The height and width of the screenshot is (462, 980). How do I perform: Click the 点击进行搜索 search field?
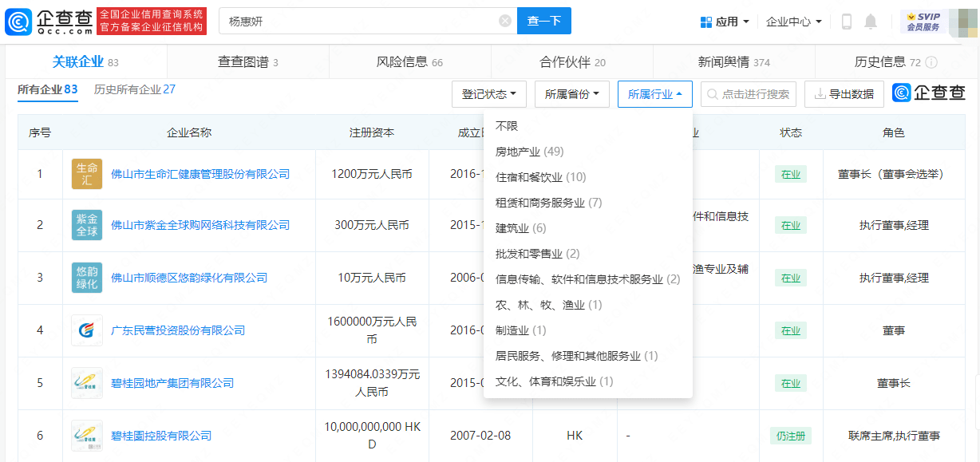749,94
